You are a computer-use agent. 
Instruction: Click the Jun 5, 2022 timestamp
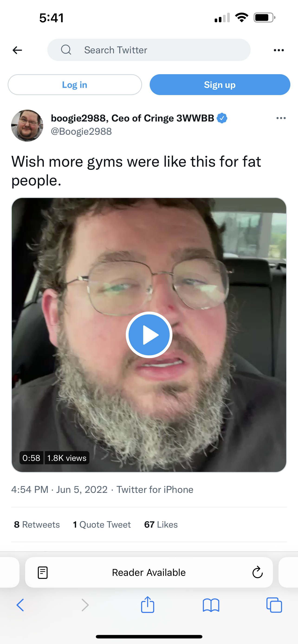(82, 490)
